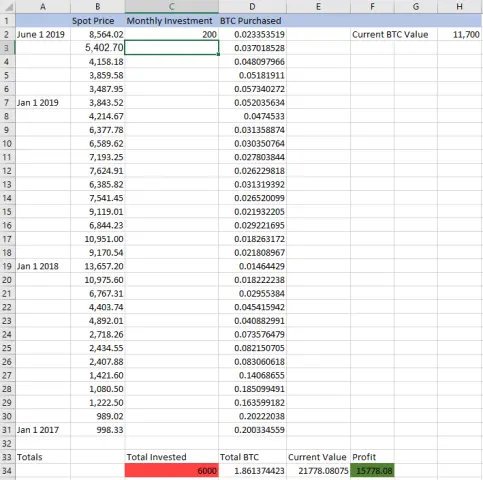This screenshot has height=480, width=483.
Task: Select row 19 header
Action: pos(7,266)
